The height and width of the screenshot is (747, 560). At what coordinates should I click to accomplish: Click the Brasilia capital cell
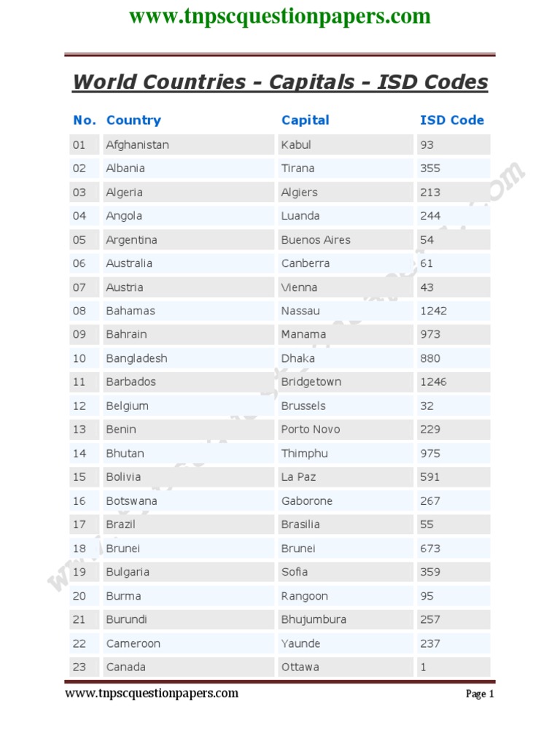(300, 525)
